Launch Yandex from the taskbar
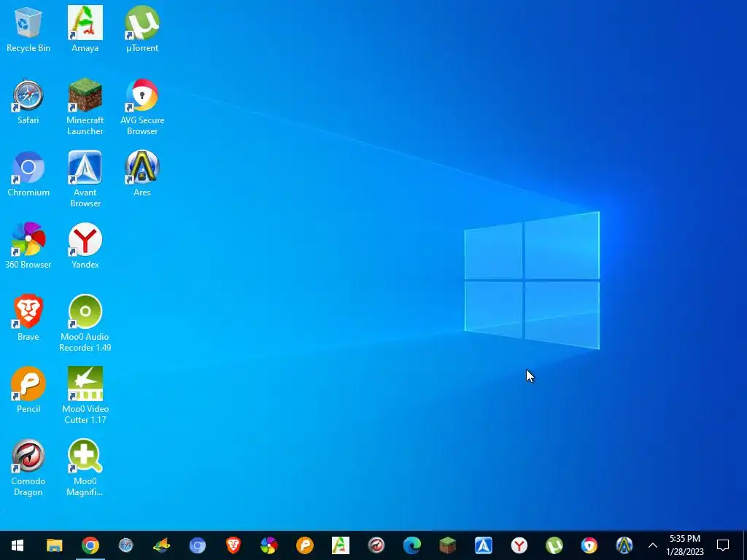Image resolution: width=747 pixels, height=560 pixels. point(519,545)
